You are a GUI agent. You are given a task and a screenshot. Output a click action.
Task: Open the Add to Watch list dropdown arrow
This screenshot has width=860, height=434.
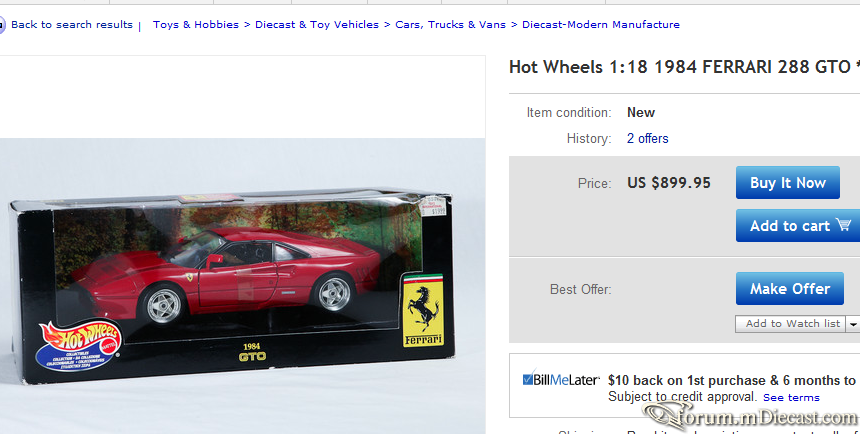[853, 324]
